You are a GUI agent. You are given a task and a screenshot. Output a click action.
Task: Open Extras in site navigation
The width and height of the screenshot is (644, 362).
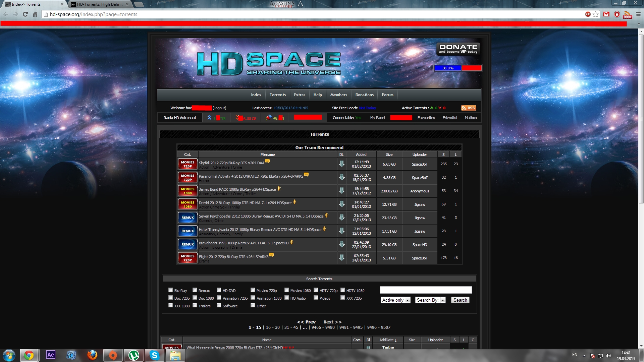coord(300,95)
